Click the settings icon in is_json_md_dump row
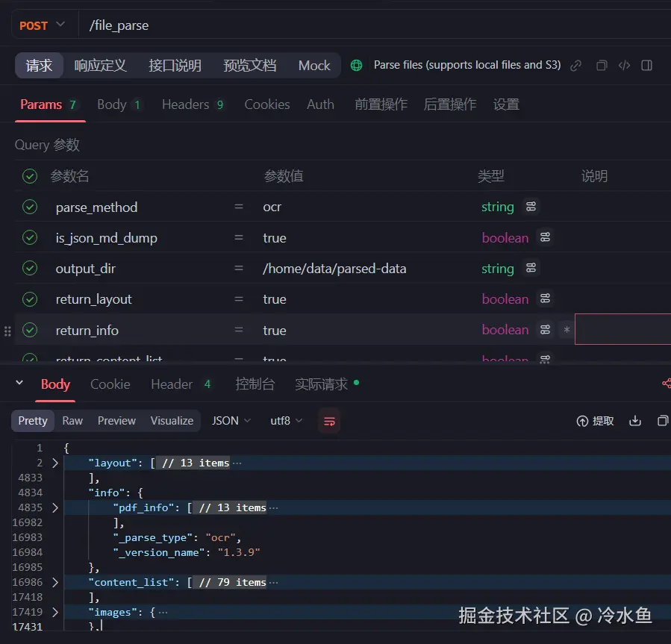 pyautogui.click(x=545, y=237)
